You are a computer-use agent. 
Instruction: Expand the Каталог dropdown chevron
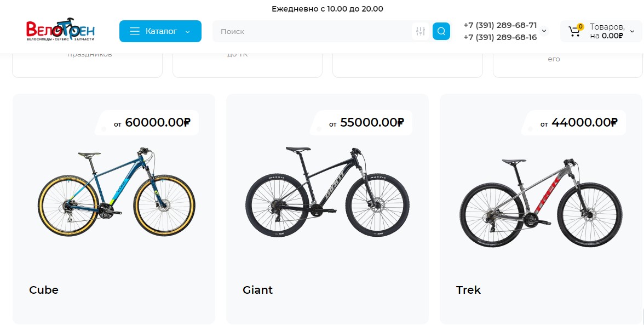click(188, 32)
